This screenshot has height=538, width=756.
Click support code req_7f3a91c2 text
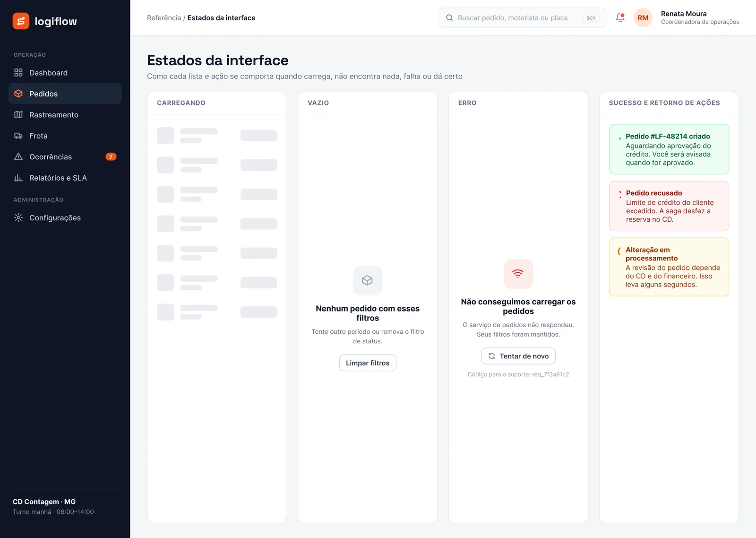tap(550, 374)
